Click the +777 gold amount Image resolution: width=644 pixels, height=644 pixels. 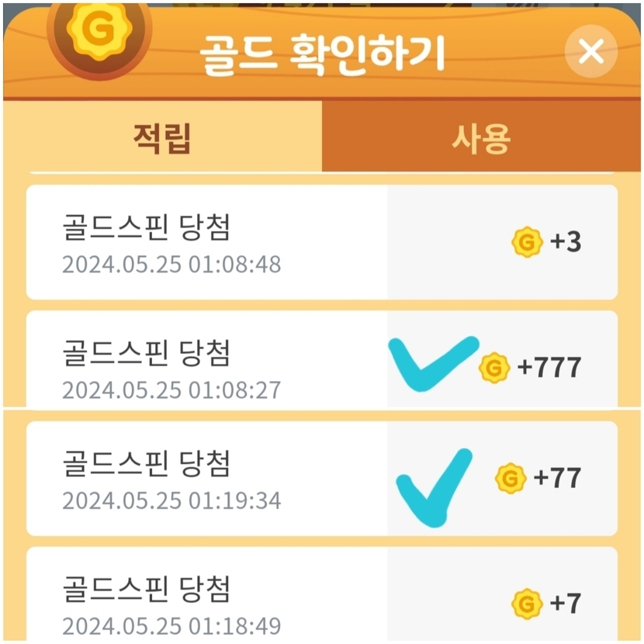[x=549, y=367]
